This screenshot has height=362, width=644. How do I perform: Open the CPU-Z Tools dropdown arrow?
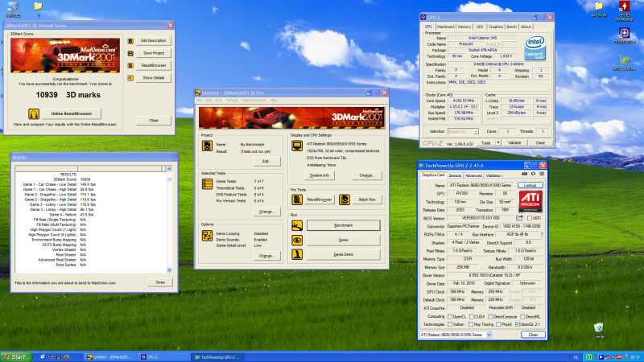[x=498, y=143]
